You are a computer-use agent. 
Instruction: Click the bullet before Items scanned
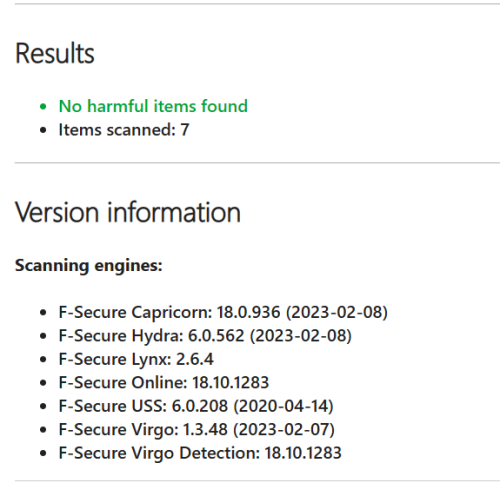click(43, 130)
